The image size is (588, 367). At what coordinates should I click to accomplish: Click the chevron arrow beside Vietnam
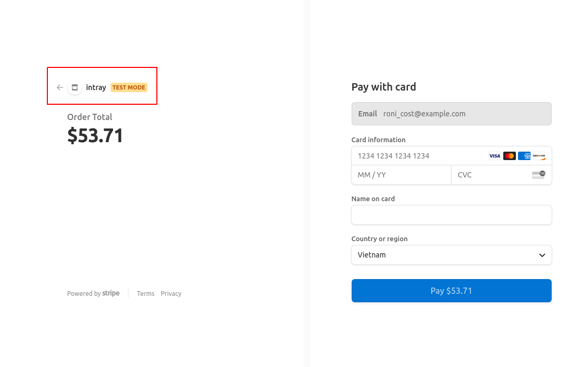(542, 255)
